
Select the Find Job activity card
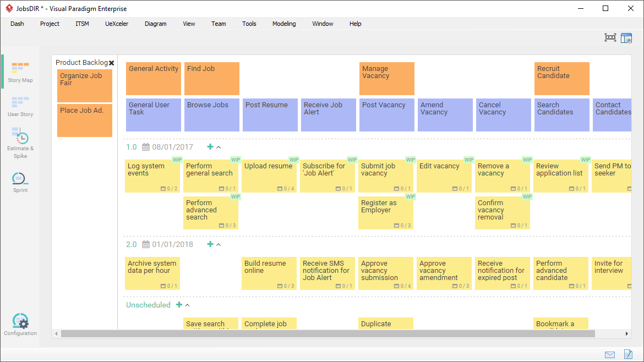tap(212, 78)
